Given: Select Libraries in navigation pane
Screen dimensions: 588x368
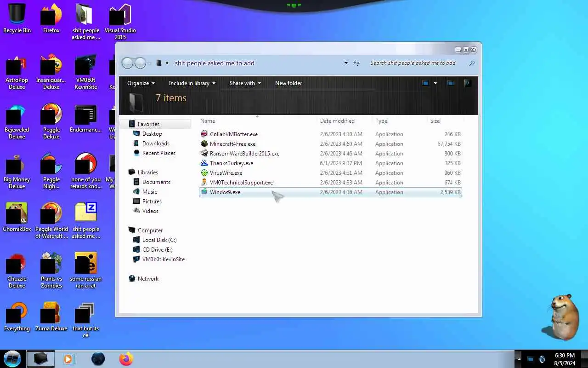Looking at the screenshot, I should (147, 172).
